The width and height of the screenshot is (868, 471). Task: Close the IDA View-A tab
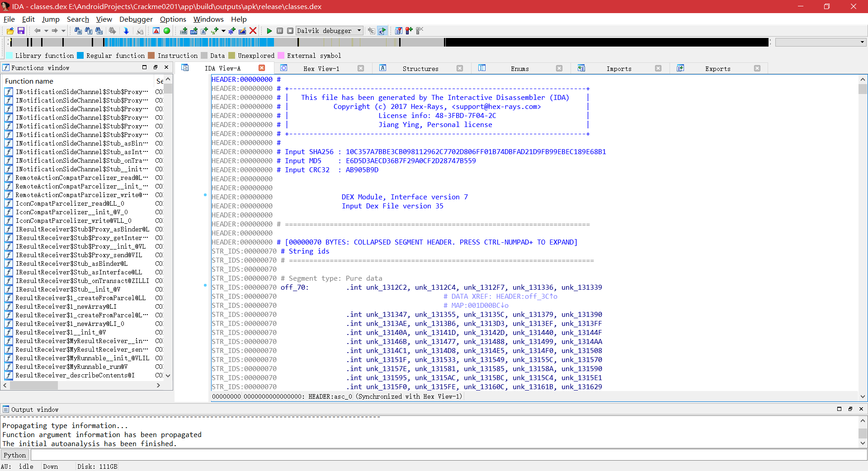pos(262,68)
